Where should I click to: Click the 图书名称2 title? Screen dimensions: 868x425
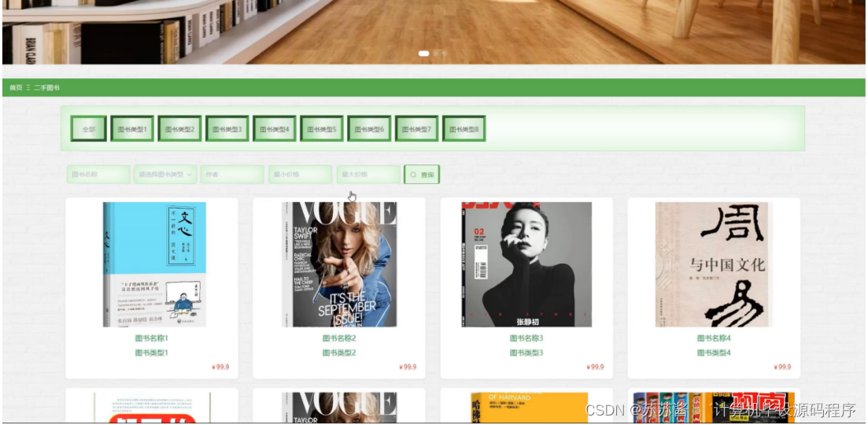[x=339, y=338]
